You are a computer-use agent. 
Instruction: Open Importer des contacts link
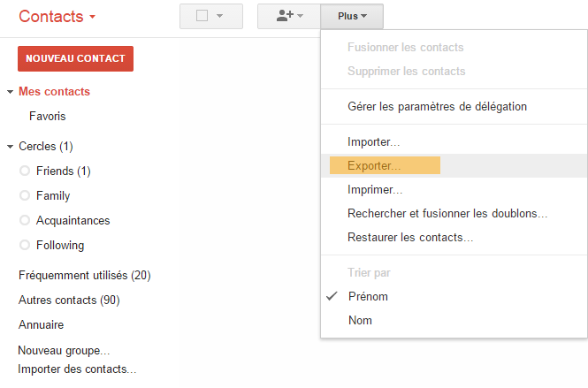click(x=77, y=369)
